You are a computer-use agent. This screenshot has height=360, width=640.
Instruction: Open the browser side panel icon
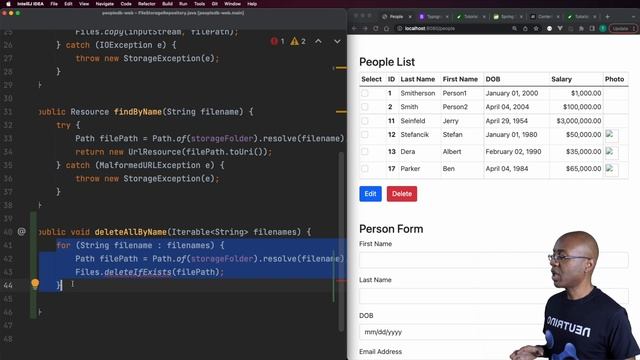click(x=592, y=29)
